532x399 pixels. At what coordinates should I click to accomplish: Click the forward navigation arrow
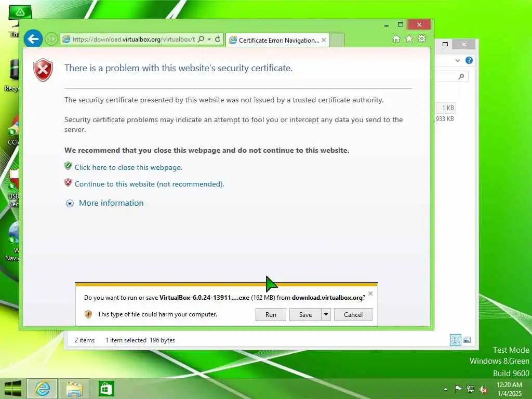(51, 39)
